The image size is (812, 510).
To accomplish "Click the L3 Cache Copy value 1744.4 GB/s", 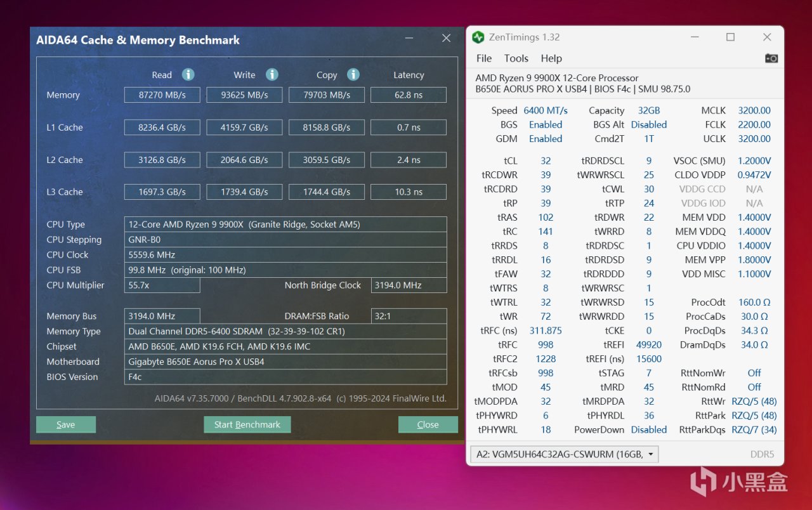I will 327,192.
